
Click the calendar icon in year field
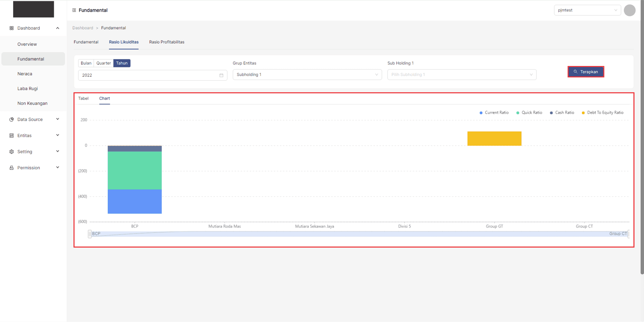click(x=221, y=75)
